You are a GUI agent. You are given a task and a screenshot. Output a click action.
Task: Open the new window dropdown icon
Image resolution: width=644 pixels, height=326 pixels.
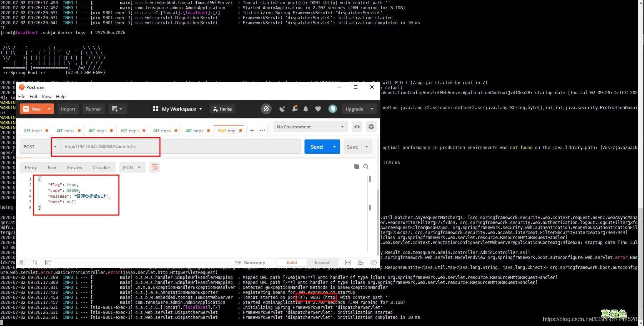(117, 109)
